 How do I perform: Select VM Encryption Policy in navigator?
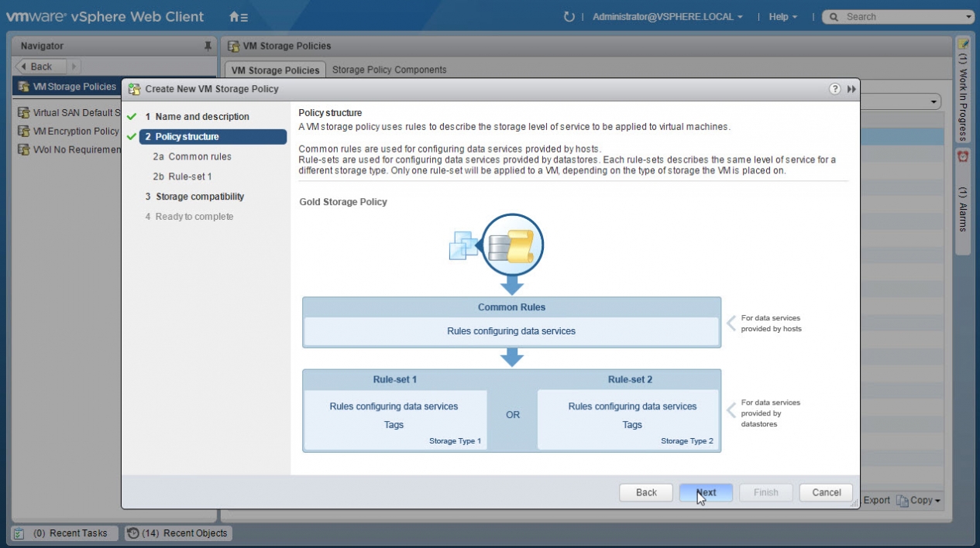click(x=75, y=132)
